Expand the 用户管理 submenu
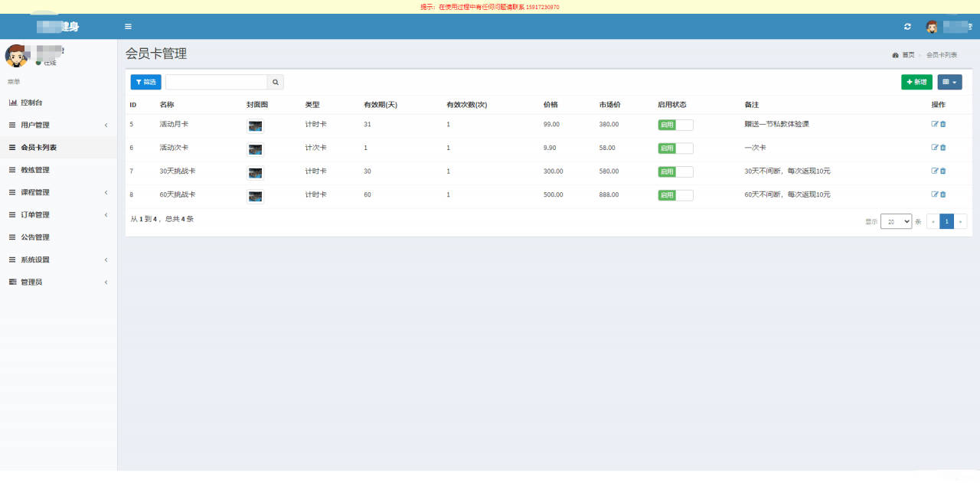The width and height of the screenshot is (980, 483). pos(58,125)
